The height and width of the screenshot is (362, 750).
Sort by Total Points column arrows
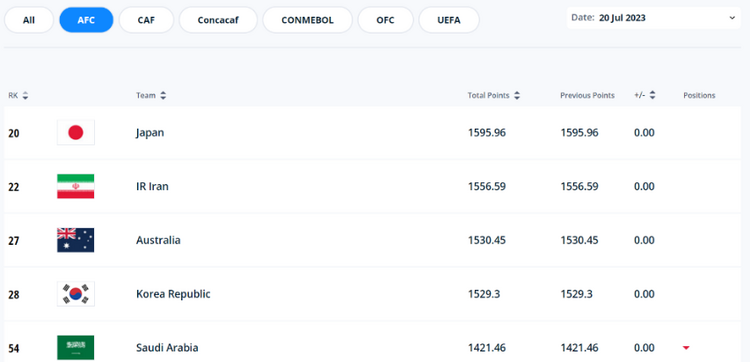pyautogui.click(x=517, y=96)
